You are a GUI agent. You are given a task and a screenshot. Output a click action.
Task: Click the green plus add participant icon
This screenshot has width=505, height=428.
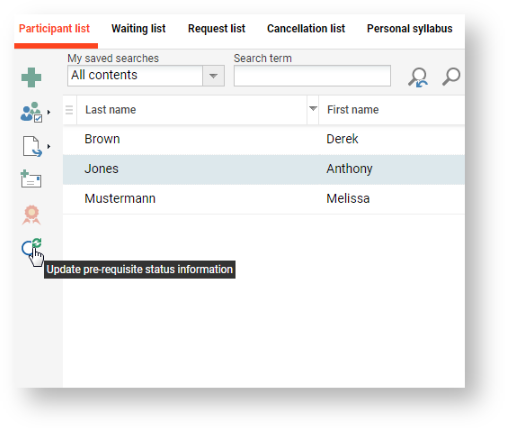pos(31,77)
